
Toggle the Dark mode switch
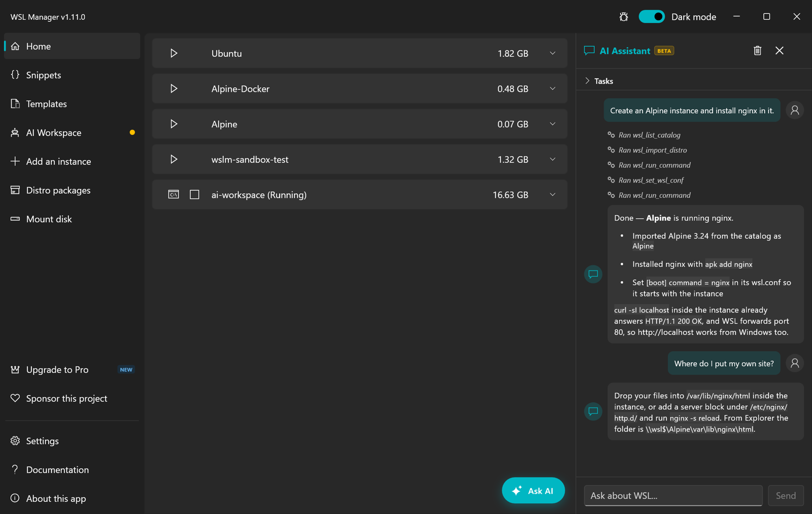pyautogui.click(x=652, y=17)
